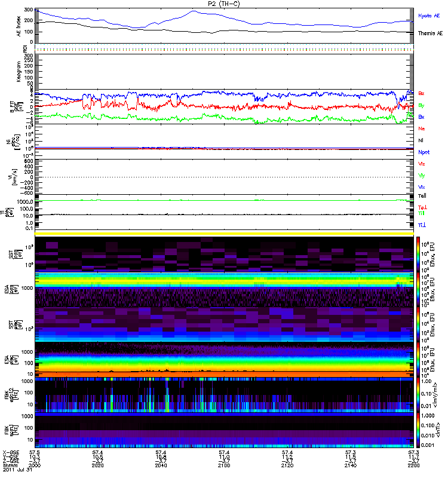The height and width of the screenshot is (478, 448).
Task: Click the ESA elec [eV] axis label
Action: pyautogui.click(x=11, y=360)
